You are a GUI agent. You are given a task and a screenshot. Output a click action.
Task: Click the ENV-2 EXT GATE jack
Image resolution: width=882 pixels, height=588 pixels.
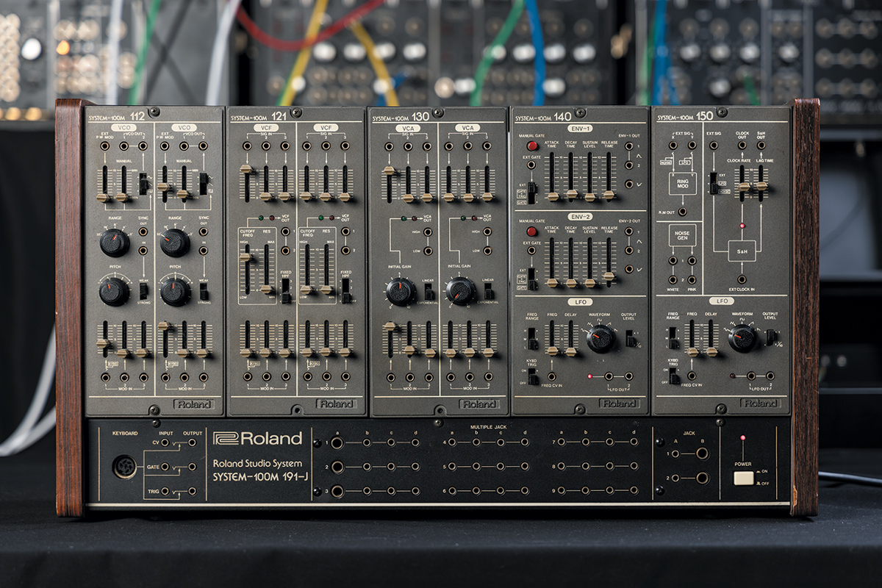[531, 251]
